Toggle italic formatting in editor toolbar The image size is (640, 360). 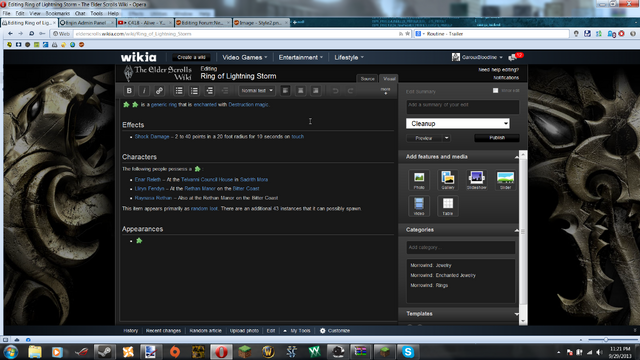144,91
